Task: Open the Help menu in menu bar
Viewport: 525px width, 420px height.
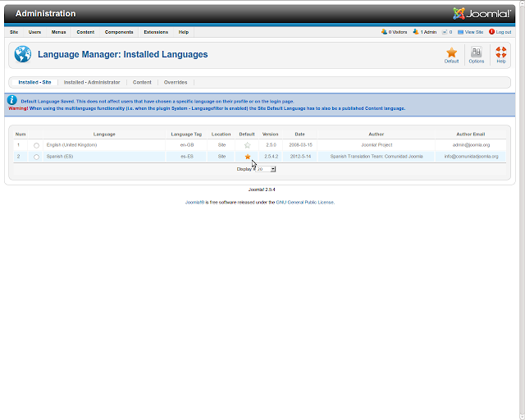Action: click(x=184, y=32)
